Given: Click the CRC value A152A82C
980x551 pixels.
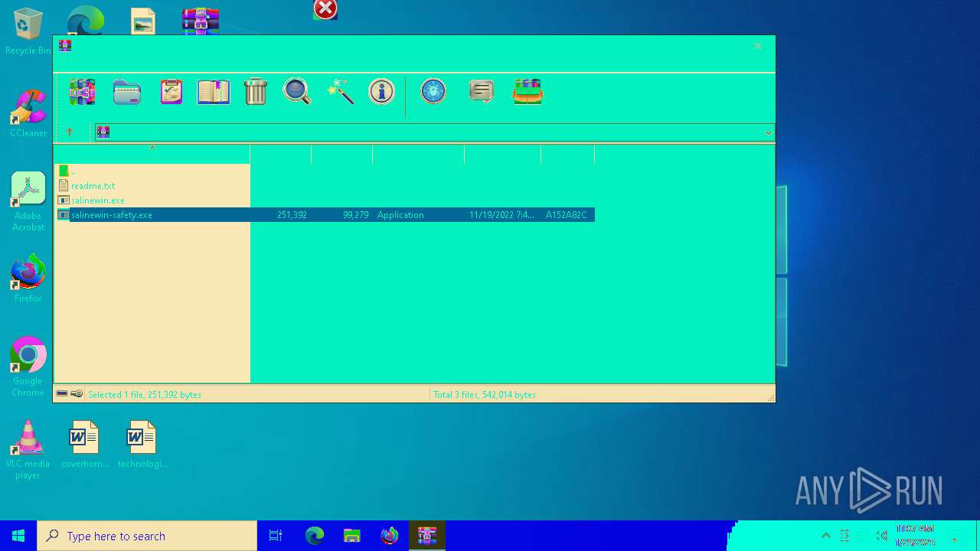Looking at the screenshot, I should coord(567,215).
